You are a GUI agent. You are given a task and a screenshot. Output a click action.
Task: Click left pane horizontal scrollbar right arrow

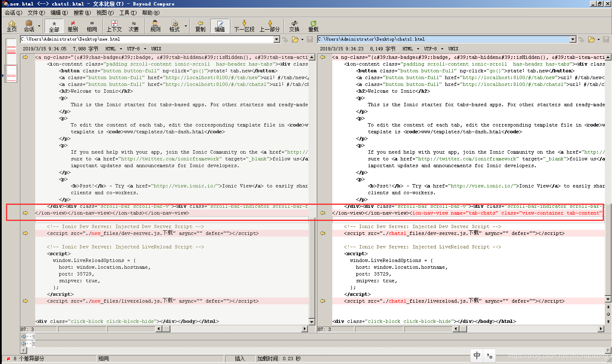(305, 329)
